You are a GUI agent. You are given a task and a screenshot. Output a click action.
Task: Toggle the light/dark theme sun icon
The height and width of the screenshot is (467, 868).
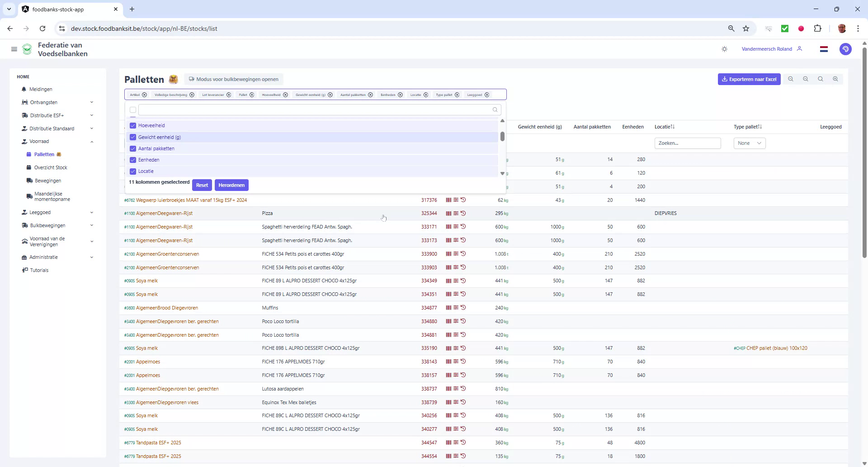coord(724,49)
